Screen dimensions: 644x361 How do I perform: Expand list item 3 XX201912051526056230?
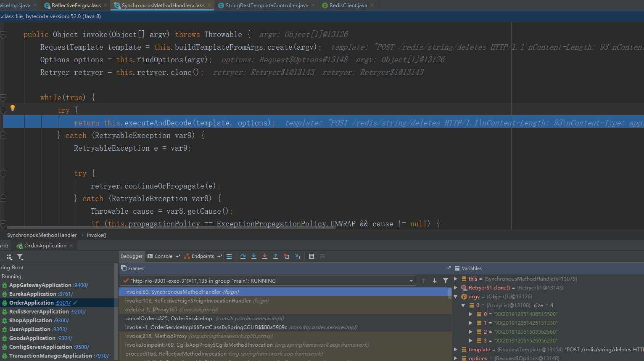point(471,340)
